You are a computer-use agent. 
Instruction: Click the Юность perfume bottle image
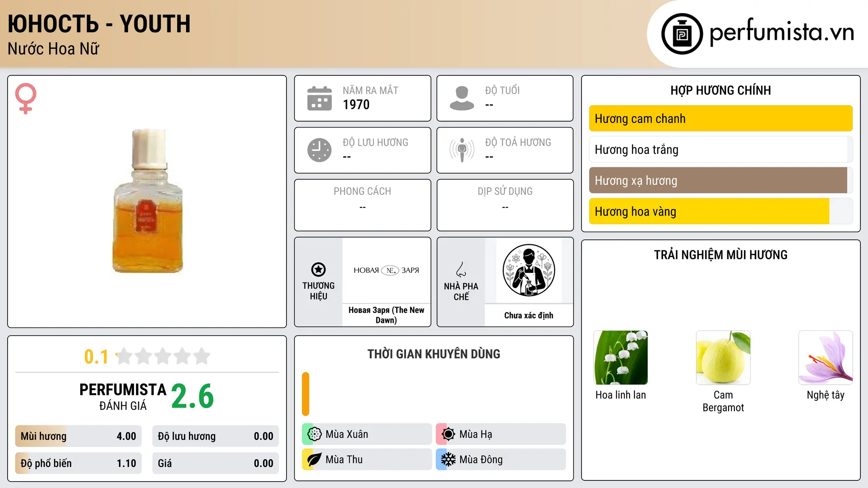[x=147, y=201]
